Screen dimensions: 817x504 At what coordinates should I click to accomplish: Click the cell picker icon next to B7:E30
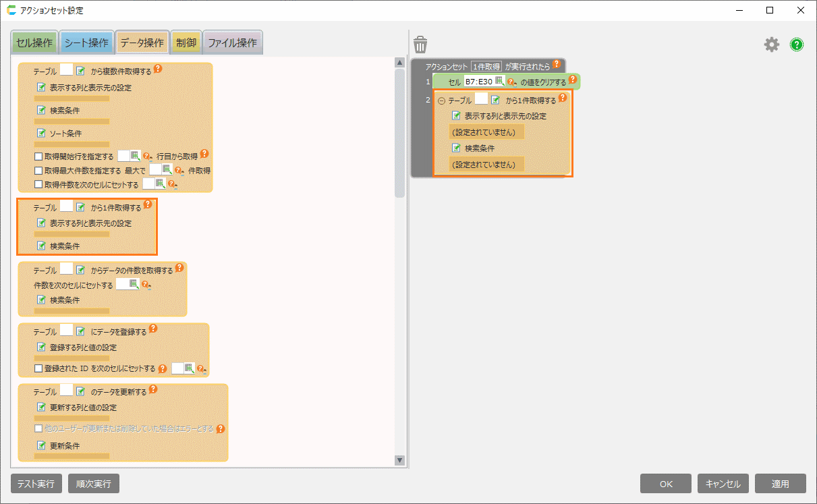500,81
